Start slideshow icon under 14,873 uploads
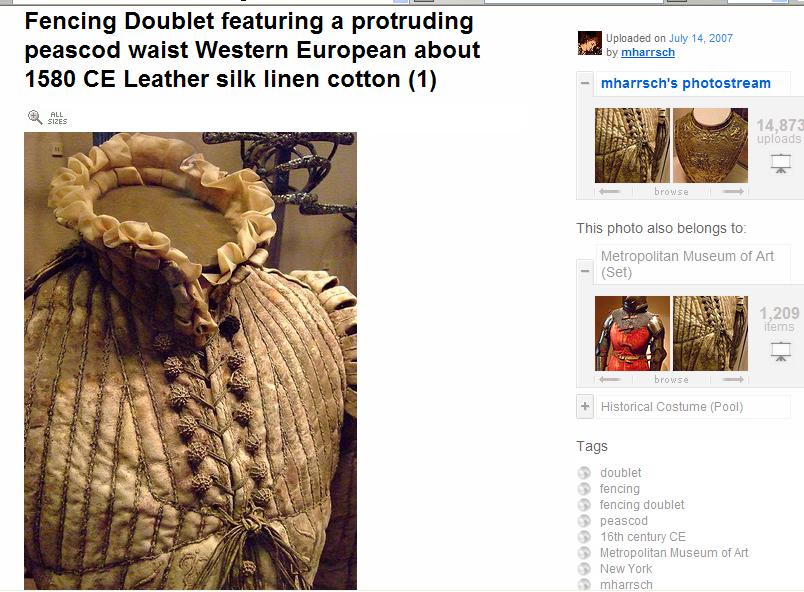 pyautogui.click(x=780, y=164)
